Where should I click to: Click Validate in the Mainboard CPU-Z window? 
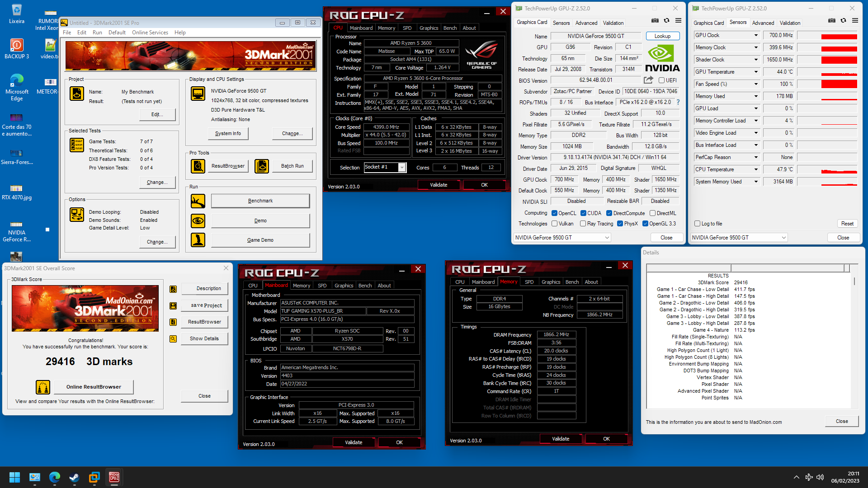click(x=354, y=442)
